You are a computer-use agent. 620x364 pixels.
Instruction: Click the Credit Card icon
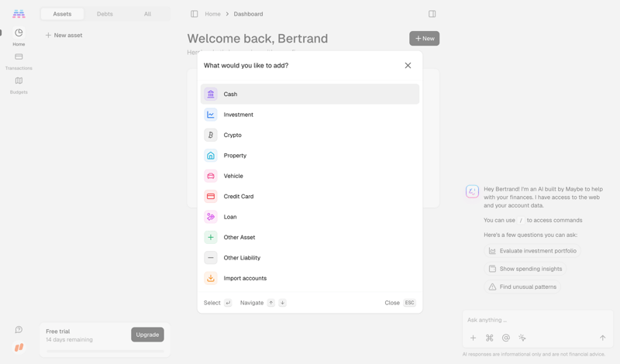(210, 197)
